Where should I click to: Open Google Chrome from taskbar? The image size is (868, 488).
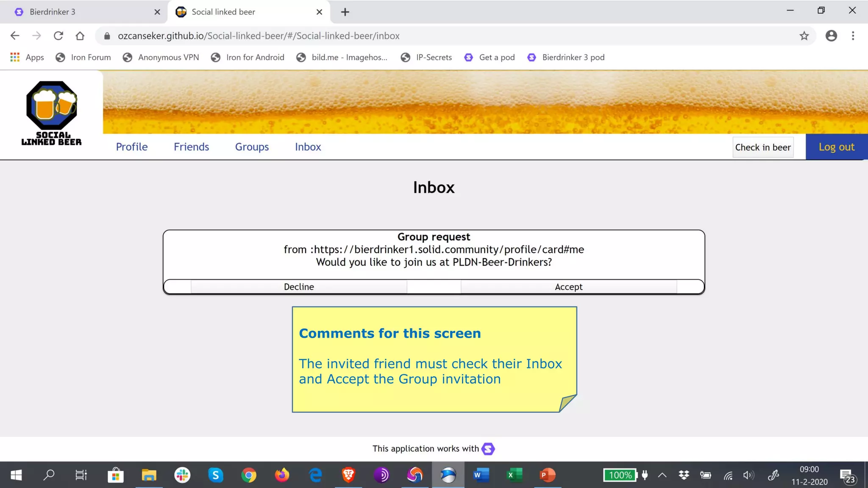pos(249,475)
